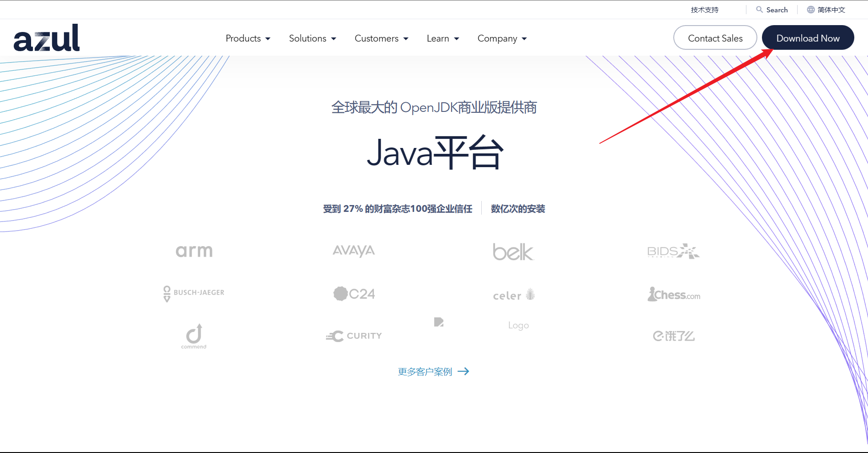This screenshot has height=453, width=868.
Task: Click the Azul logo
Action: tap(47, 38)
